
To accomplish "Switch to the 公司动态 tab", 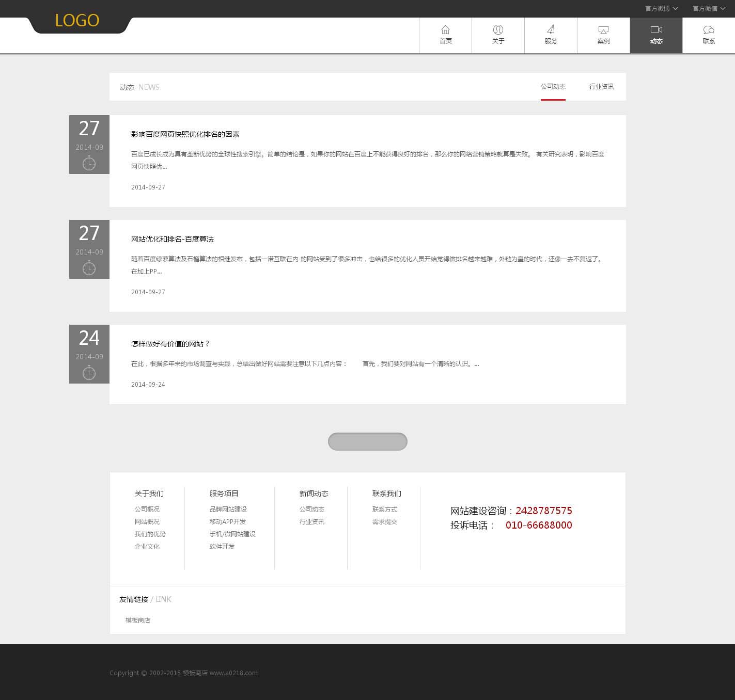I will [553, 87].
